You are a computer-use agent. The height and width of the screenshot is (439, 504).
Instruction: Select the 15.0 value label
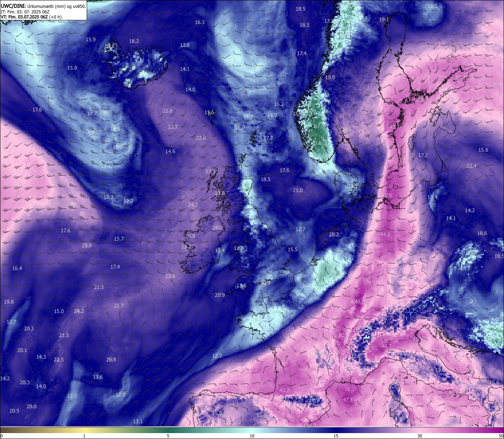[59, 311]
